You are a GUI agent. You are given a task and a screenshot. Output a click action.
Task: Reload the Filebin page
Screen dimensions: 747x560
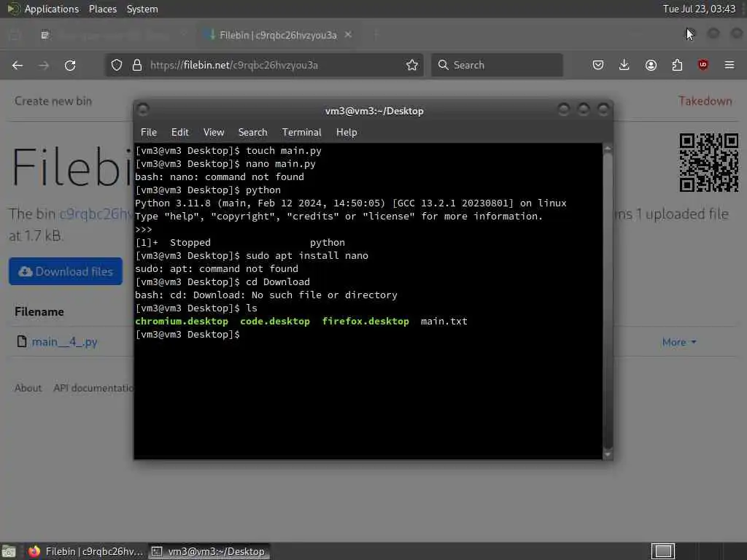click(70, 65)
